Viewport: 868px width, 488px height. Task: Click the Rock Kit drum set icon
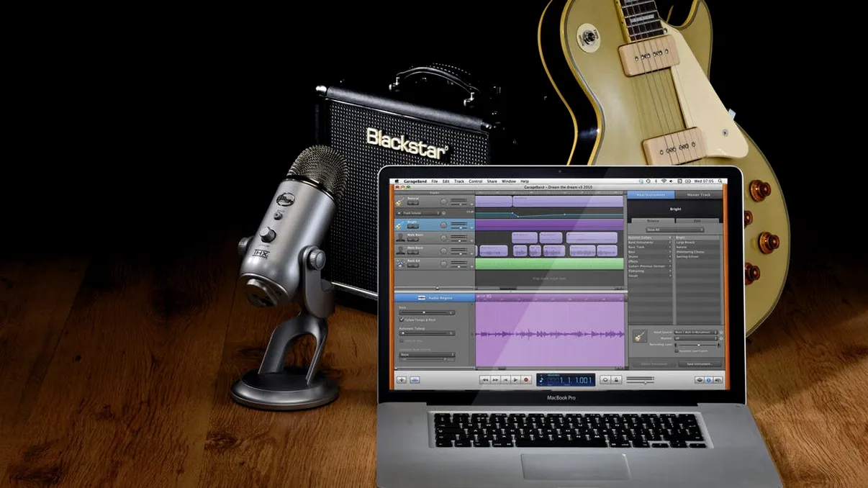(399, 263)
